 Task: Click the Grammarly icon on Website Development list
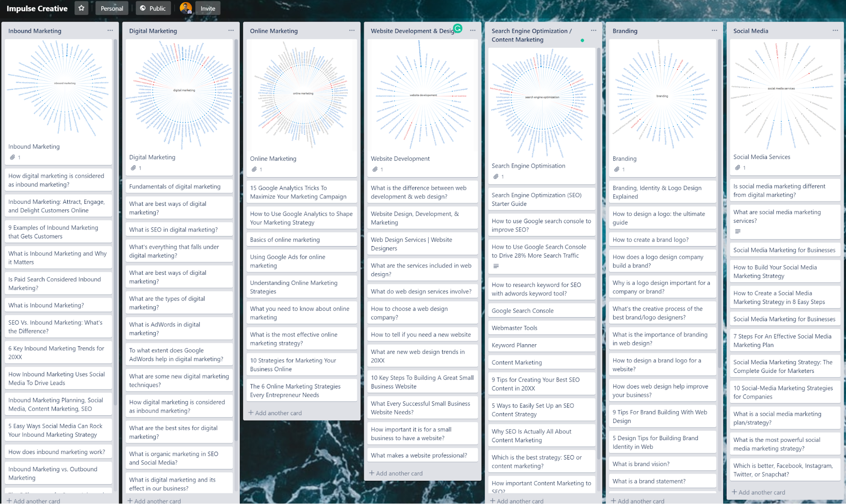(457, 28)
